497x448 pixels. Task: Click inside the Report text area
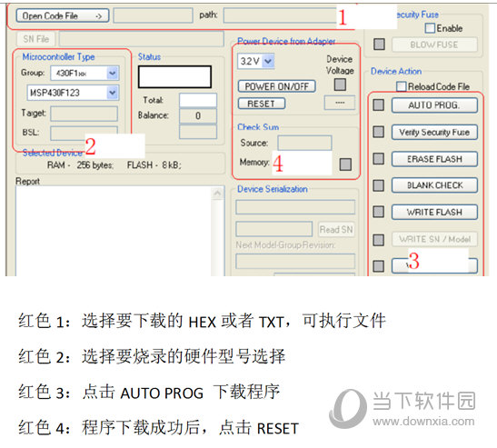[114, 232]
